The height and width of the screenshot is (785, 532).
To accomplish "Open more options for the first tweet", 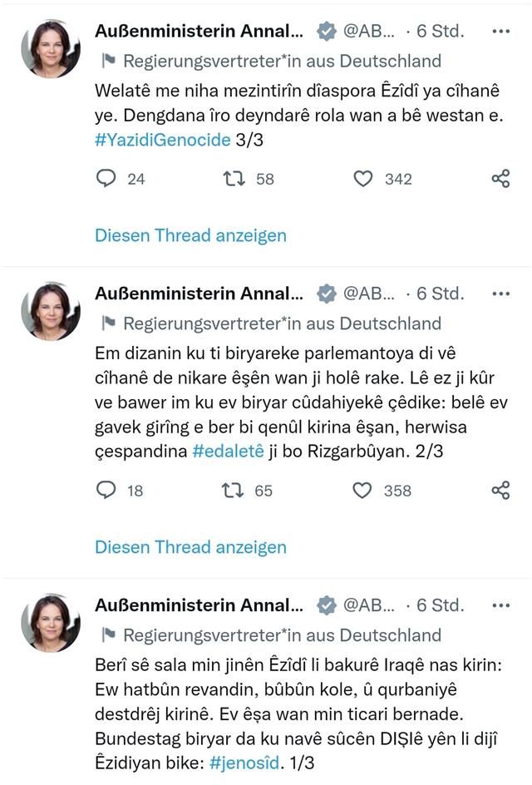I will point(500,32).
